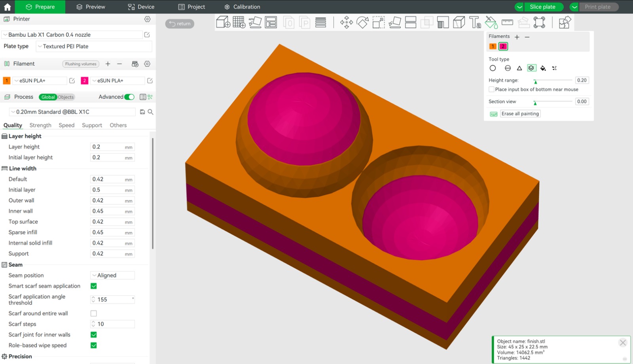This screenshot has width=633, height=364.
Task: Edit filament 2 eSUN PLA+ preset
Action: click(x=150, y=81)
